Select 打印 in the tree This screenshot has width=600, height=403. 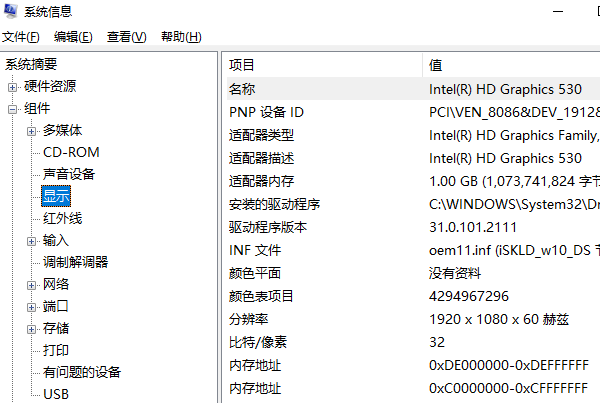tap(56, 350)
